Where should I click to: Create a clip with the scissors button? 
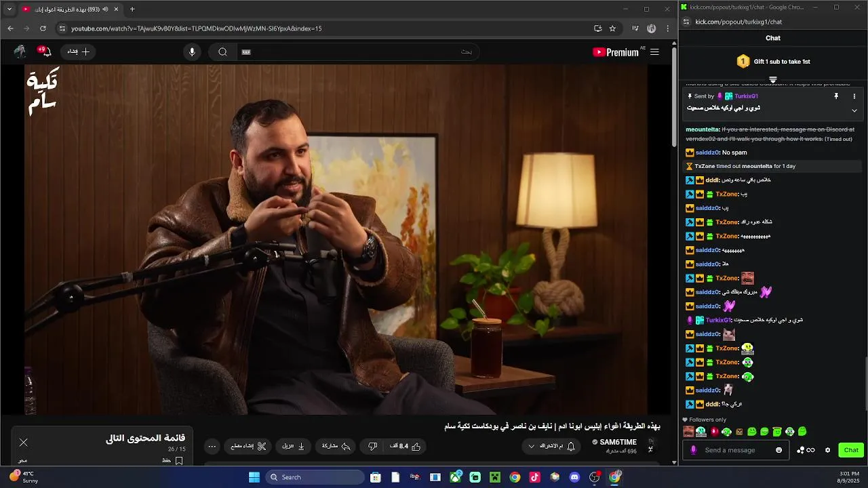(248, 446)
